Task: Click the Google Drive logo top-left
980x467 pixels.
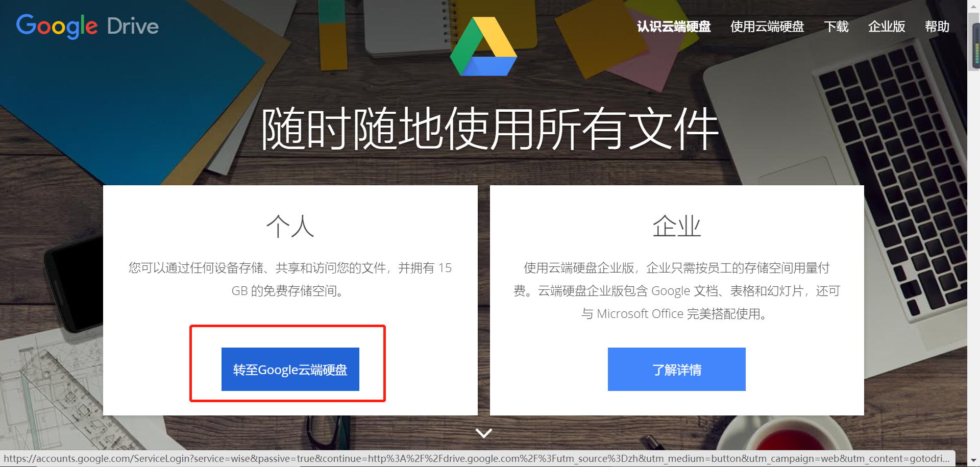Action: [87, 26]
